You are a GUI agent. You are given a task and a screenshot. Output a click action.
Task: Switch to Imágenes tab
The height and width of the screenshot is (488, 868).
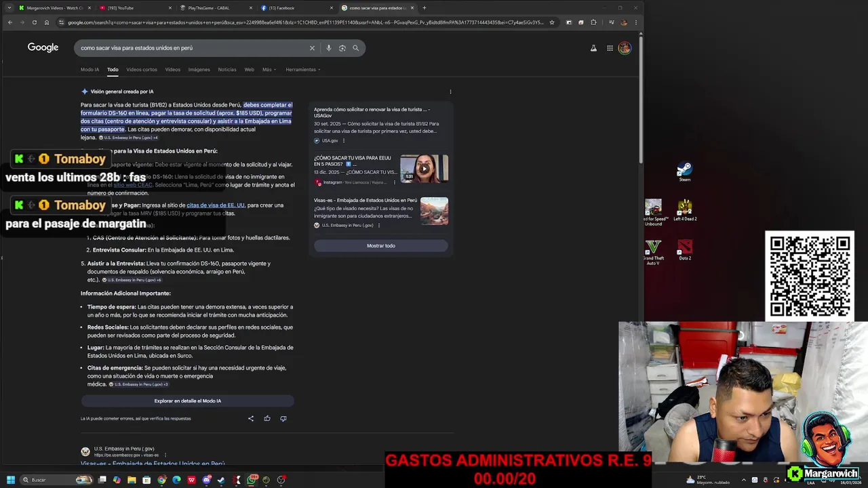pyautogui.click(x=199, y=70)
